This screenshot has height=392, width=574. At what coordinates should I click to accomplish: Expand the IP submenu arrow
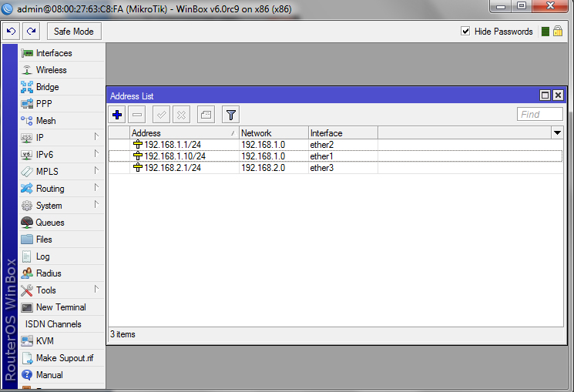pyautogui.click(x=96, y=137)
